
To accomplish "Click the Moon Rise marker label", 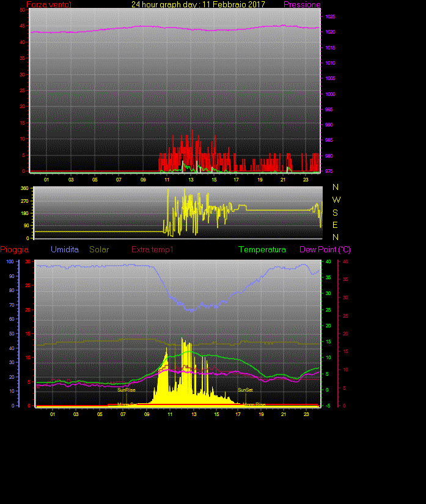I will coord(254,404).
